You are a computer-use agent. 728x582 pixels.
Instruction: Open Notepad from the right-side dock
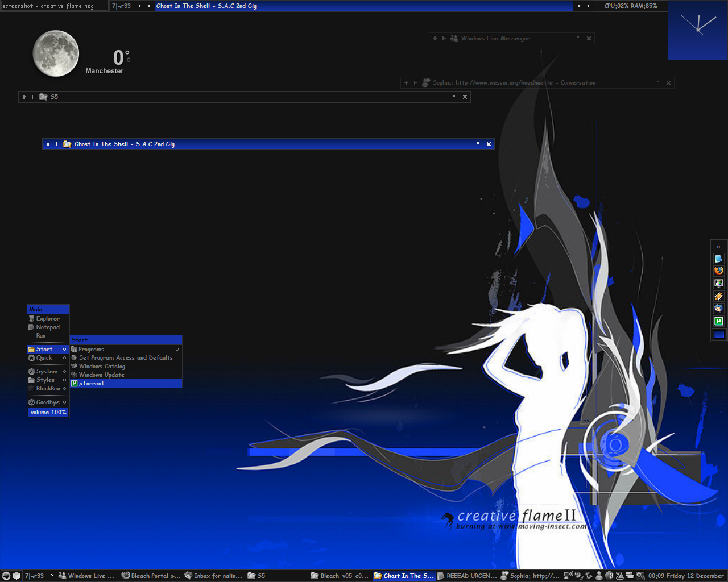[x=718, y=259]
